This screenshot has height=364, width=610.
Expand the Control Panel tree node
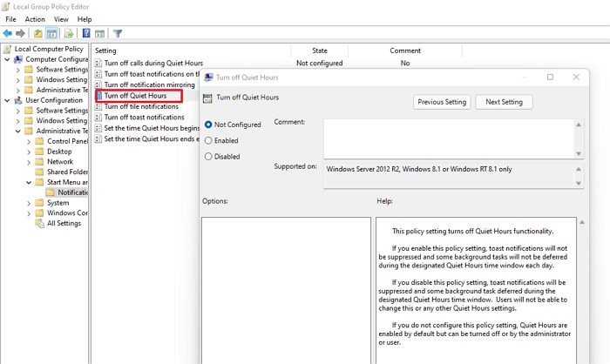(x=29, y=142)
